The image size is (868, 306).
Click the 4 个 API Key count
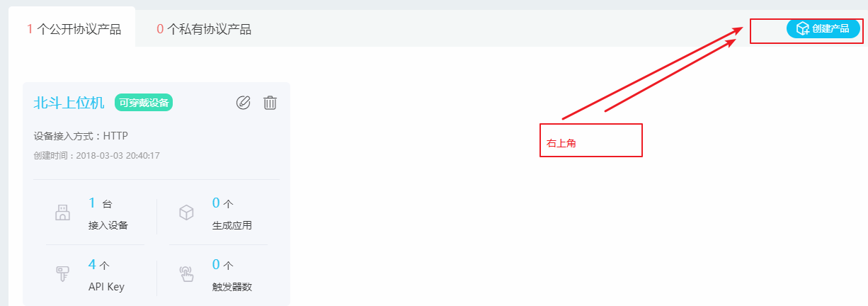(x=99, y=265)
